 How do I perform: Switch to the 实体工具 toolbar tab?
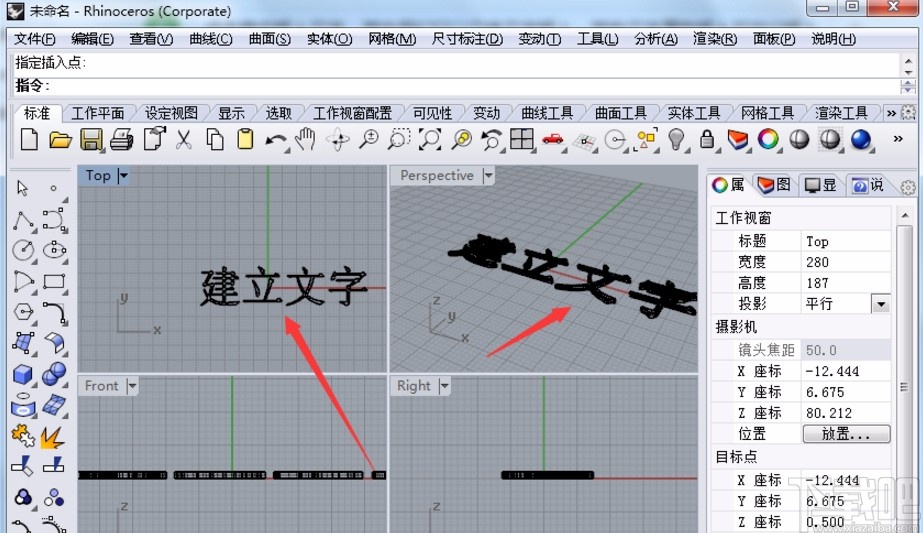[694, 113]
